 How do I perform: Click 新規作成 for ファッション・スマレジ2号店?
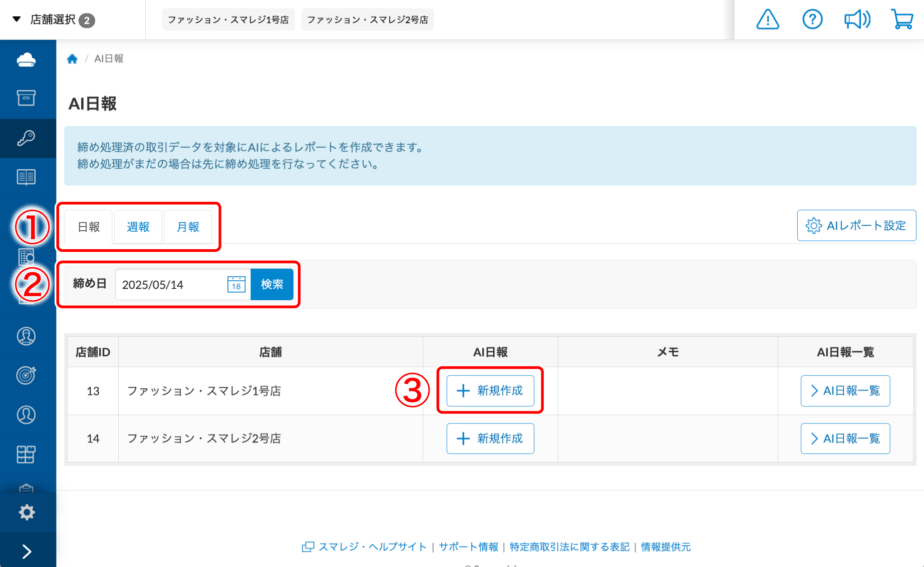coord(490,438)
